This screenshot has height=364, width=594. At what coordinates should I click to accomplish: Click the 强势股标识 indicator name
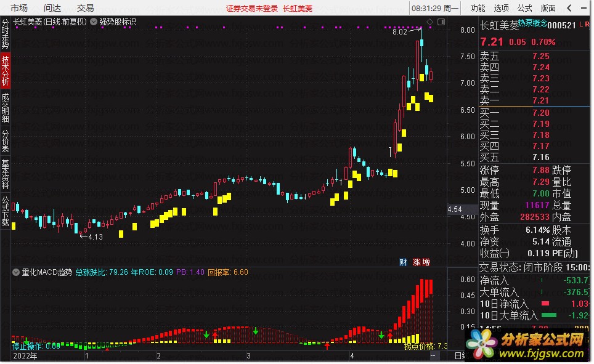pyautogui.click(x=118, y=22)
